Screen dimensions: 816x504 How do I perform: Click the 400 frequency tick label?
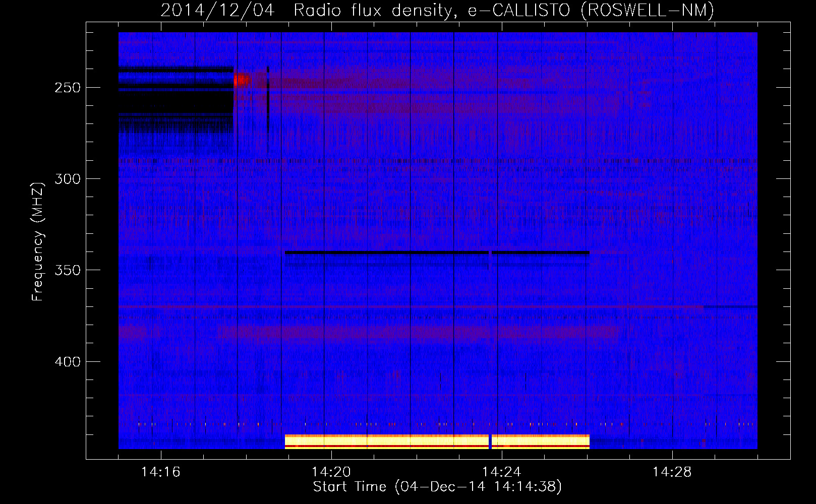(67, 362)
